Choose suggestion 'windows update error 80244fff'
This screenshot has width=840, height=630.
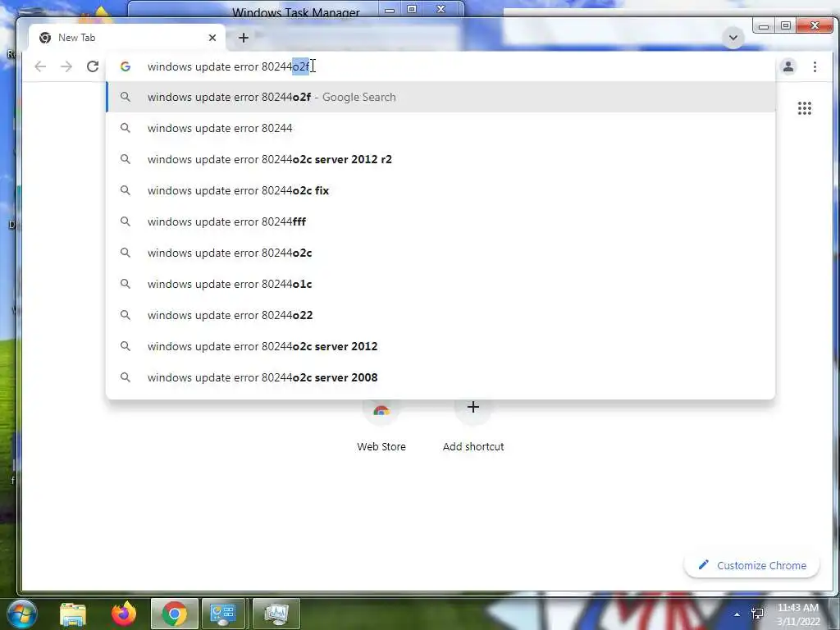click(x=441, y=221)
